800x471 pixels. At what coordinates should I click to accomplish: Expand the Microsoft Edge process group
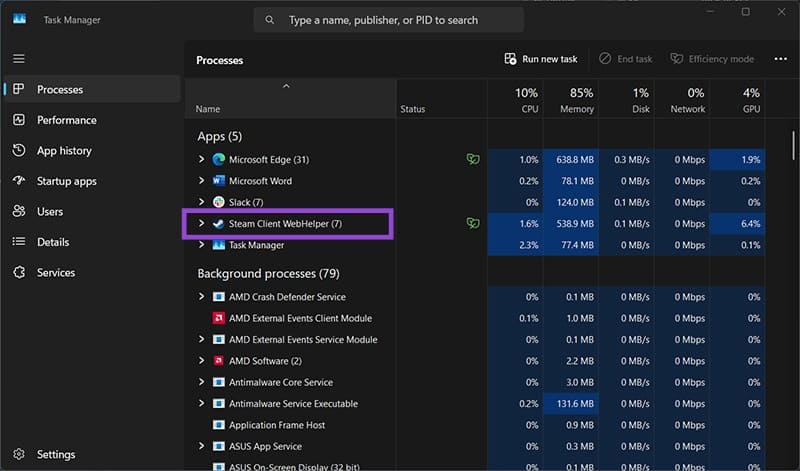202,159
